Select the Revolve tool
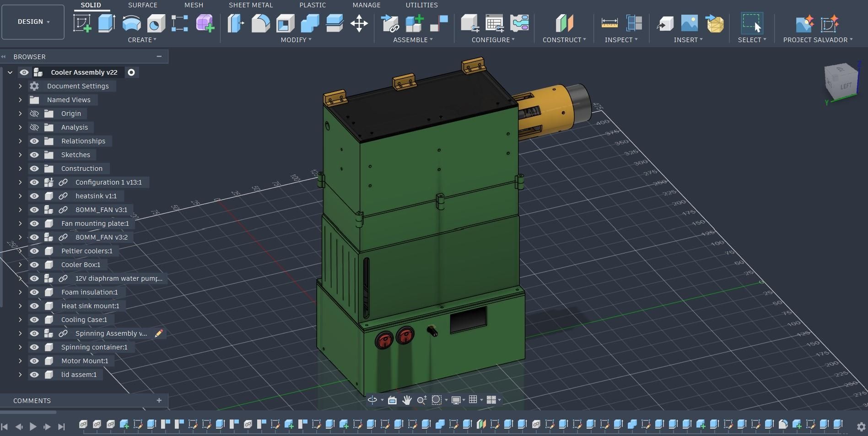Viewport: 868px width, 436px height. point(131,23)
